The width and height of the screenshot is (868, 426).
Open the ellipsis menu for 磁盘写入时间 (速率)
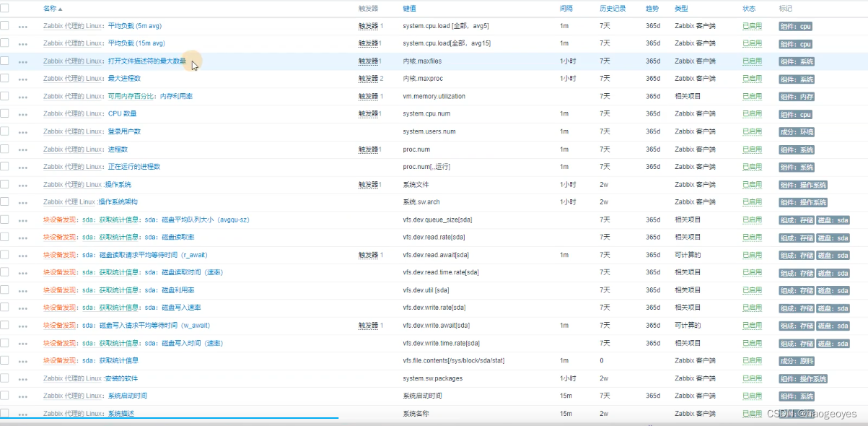pos(23,344)
